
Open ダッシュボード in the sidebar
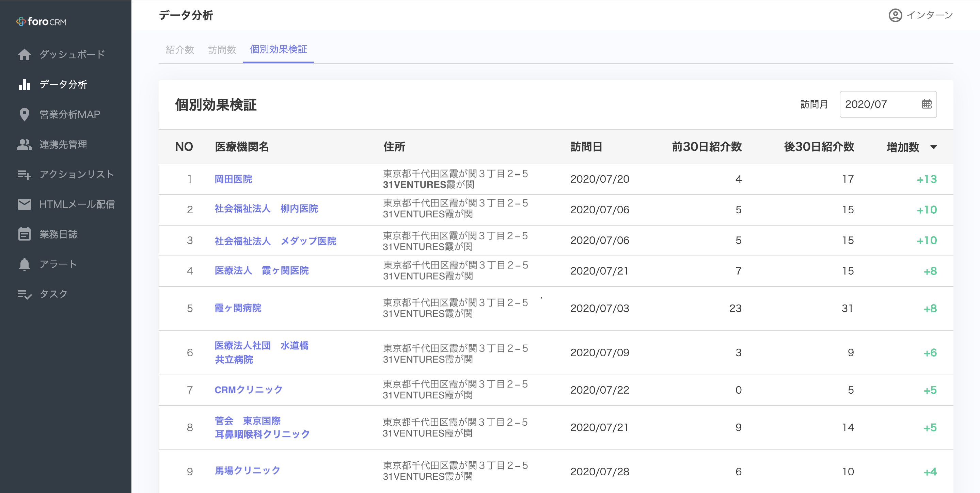click(x=72, y=54)
